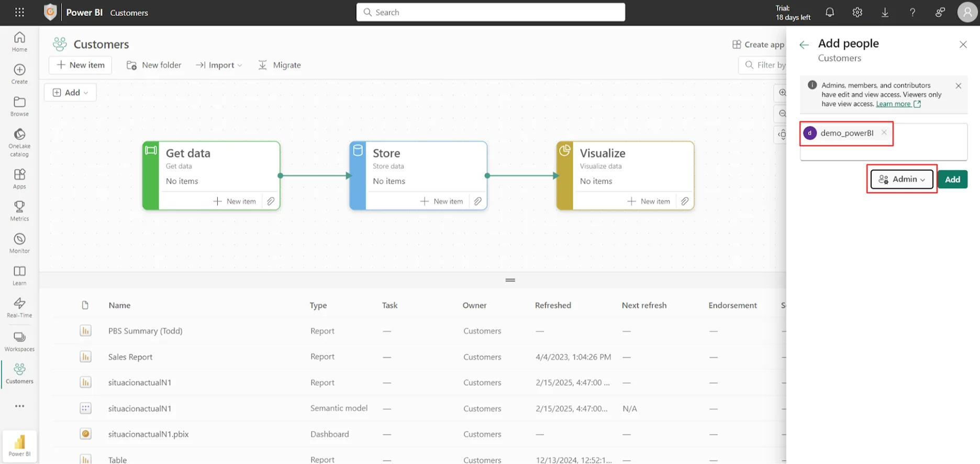Open the Sales Report item
The width and height of the screenshot is (980, 464).
pyautogui.click(x=130, y=357)
